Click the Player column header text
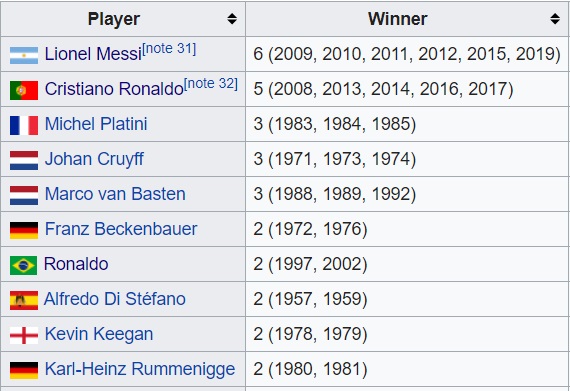Image resolution: width=570 pixels, height=391 pixels. pyautogui.click(x=114, y=19)
